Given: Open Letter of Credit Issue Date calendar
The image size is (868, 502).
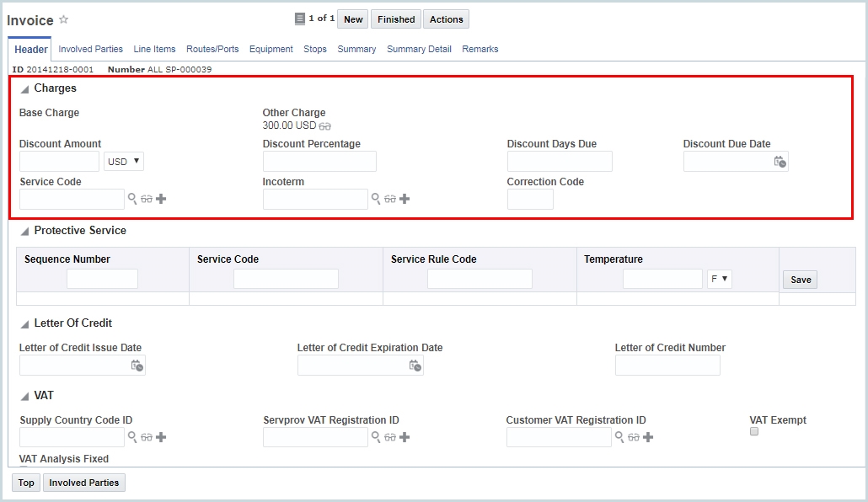Looking at the screenshot, I should click(x=137, y=366).
